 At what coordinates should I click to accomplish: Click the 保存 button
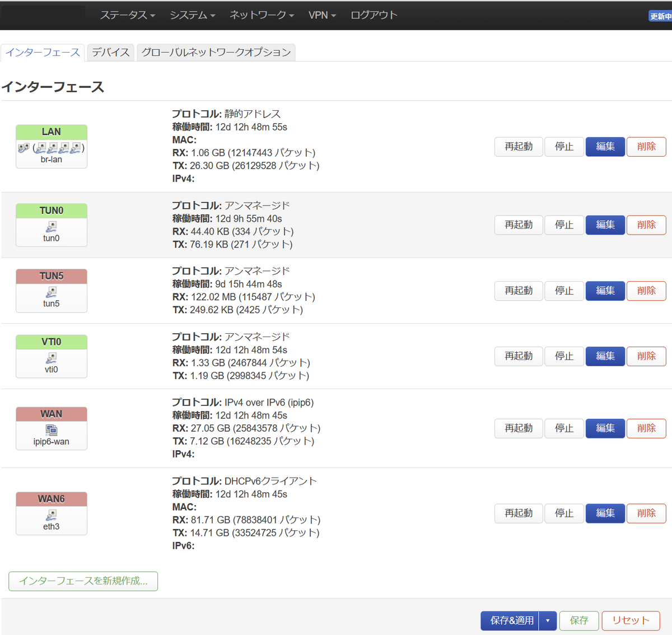(x=579, y=620)
